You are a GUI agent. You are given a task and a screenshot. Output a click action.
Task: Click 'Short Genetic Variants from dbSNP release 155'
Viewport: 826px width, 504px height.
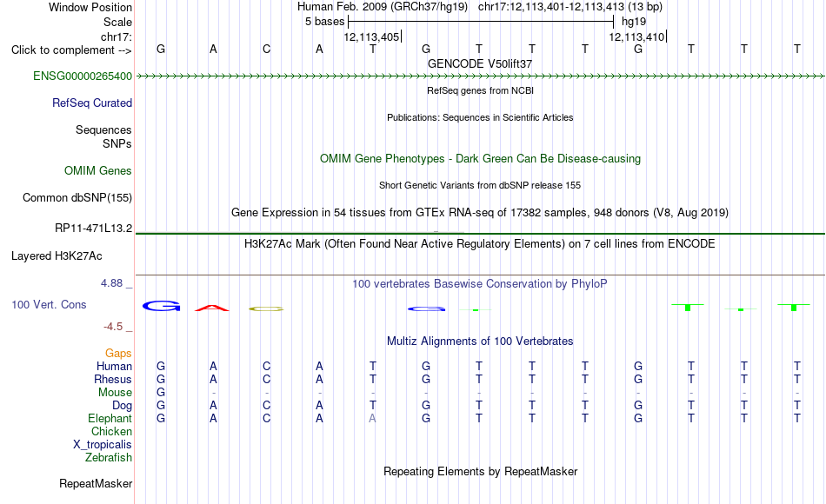(x=480, y=185)
